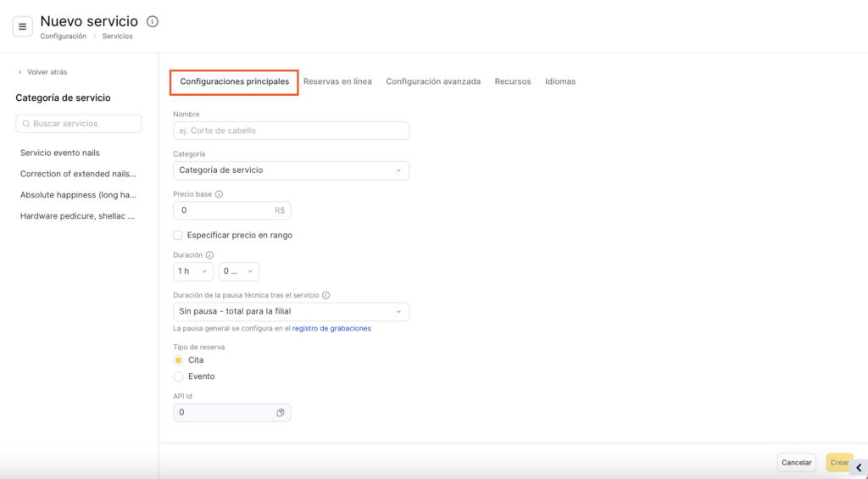The image size is (868, 479).
Task: Click the Precio base info icon
Action: pos(219,194)
